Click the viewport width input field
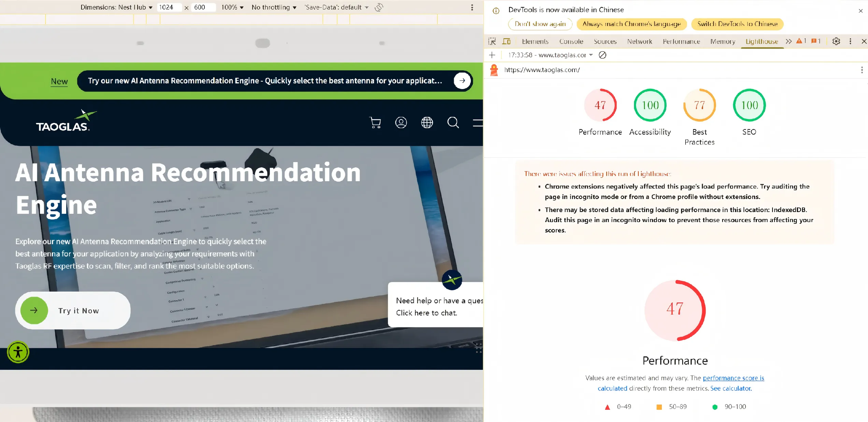 coord(169,7)
